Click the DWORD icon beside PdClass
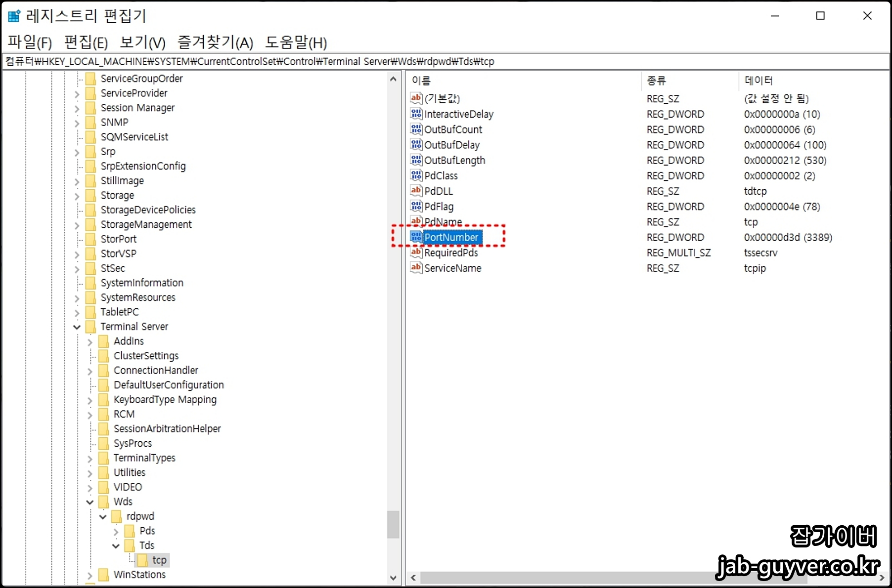The height and width of the screenshot is (588, 892). [416, 175]
